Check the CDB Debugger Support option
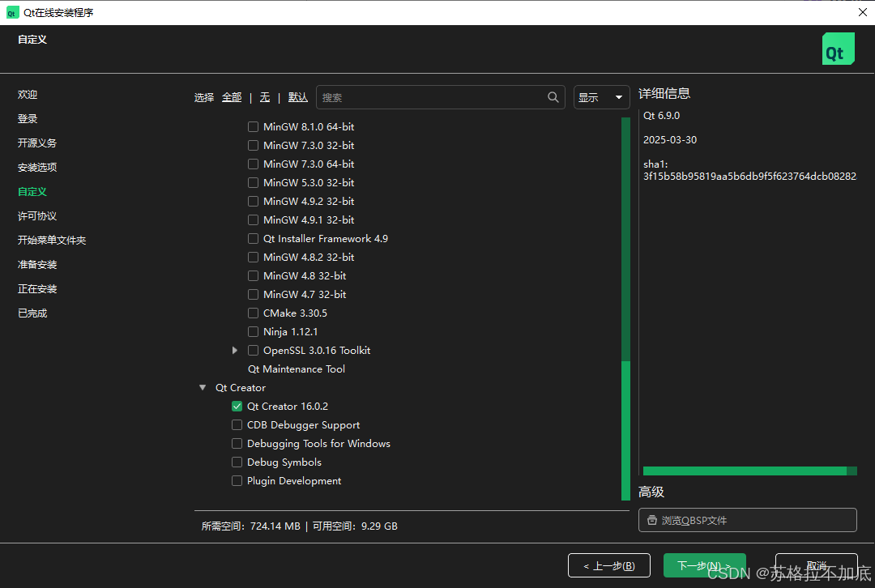 (x=237, y=425)
